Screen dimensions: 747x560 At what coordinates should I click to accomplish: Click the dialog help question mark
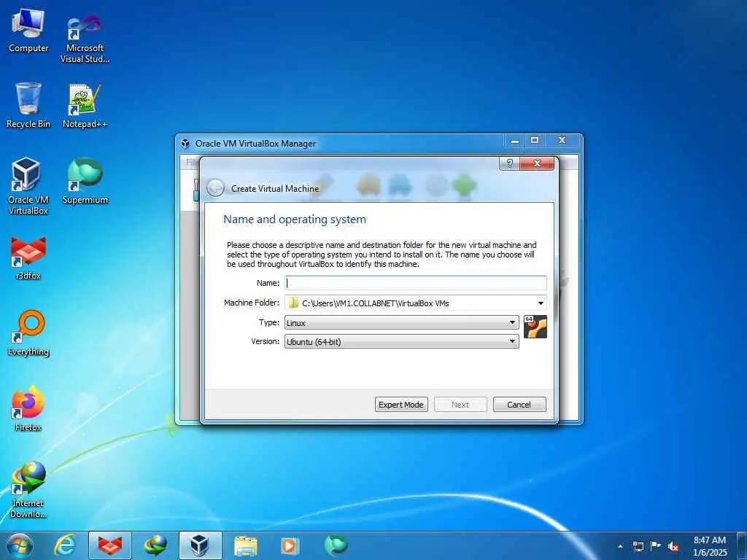(509, 164)
